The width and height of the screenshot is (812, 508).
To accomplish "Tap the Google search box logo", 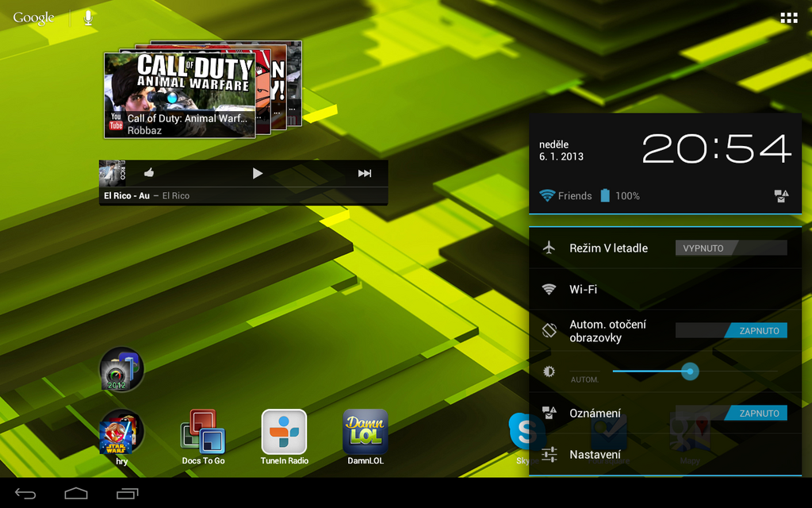I will (x=34, y=17).
